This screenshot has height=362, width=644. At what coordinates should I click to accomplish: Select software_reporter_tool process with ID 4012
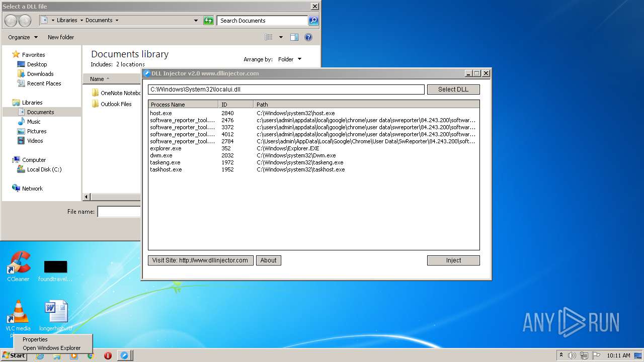tap(313, 134)
